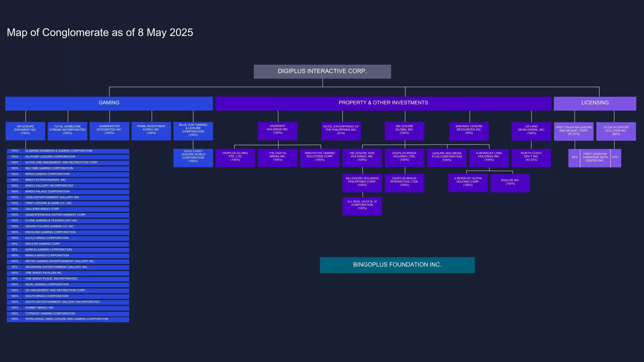Screen dimensions: 644x362
Task: Click Bingo Dinero Corporation row
Action: [x=68, y=174]
